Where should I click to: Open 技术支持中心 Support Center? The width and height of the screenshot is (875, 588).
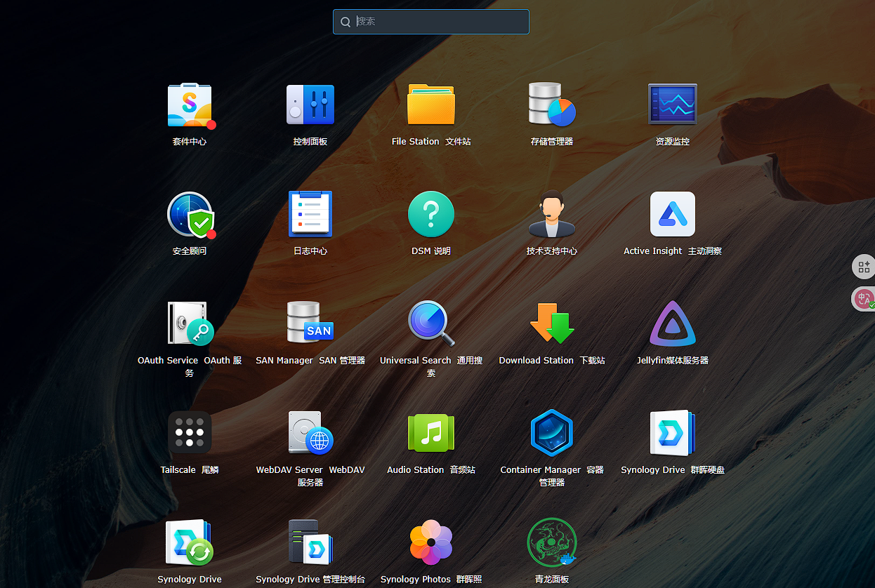tap(552, 215)
